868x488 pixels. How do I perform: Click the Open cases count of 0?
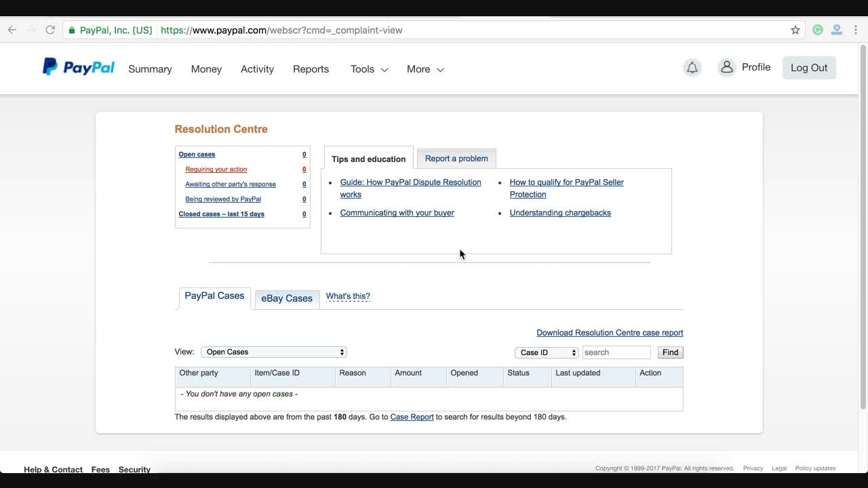[x=304, y=155]
